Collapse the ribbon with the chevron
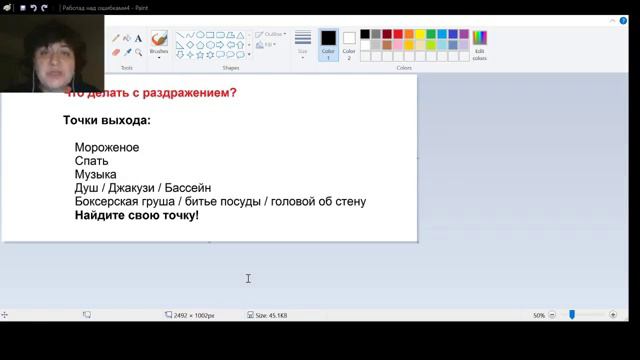640x360 pixels. pyautogui.click(x=612, y=20)
